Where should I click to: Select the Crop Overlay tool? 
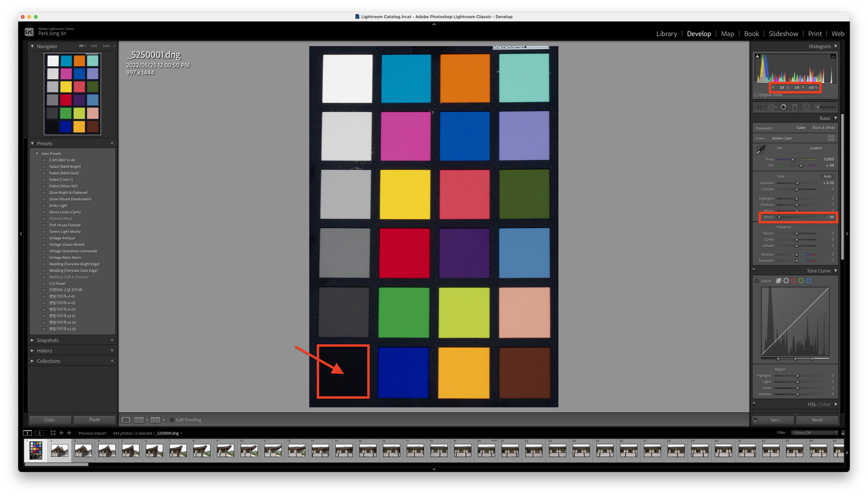click(760, 107)
